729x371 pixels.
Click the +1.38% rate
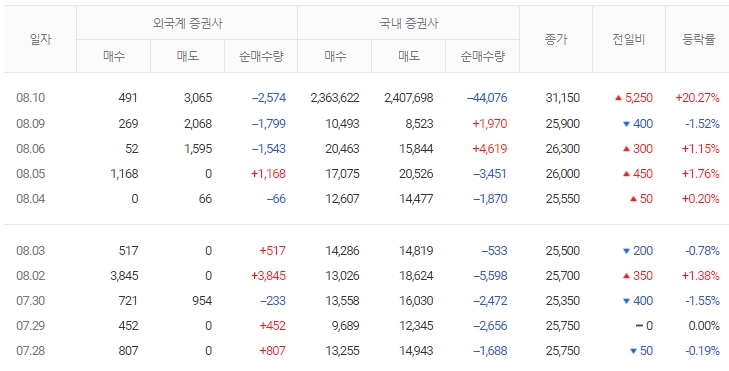701,276
